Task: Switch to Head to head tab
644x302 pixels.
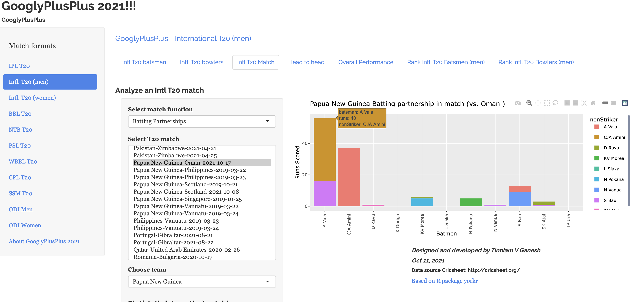Action: pos(306,62)
